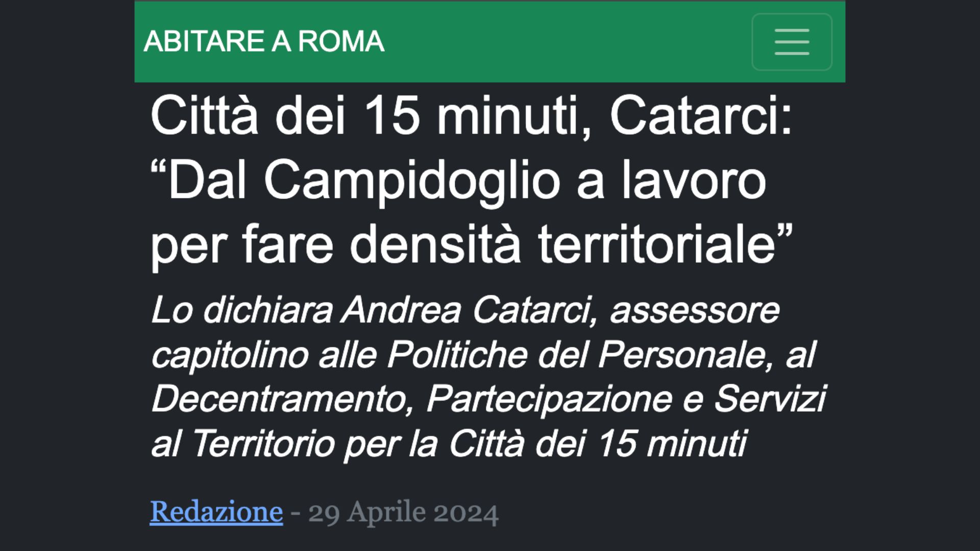Click the word 'assessore' in the subtitle
Image resolution: width=980 pixels, height=551 pixels.
click(x=695, y=311)
